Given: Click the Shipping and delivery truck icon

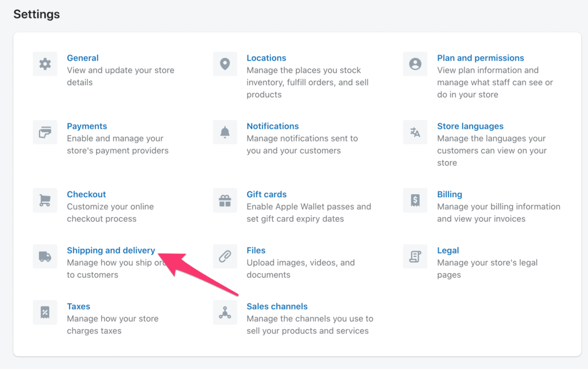Looking at the screenshot, I should 45,256.
